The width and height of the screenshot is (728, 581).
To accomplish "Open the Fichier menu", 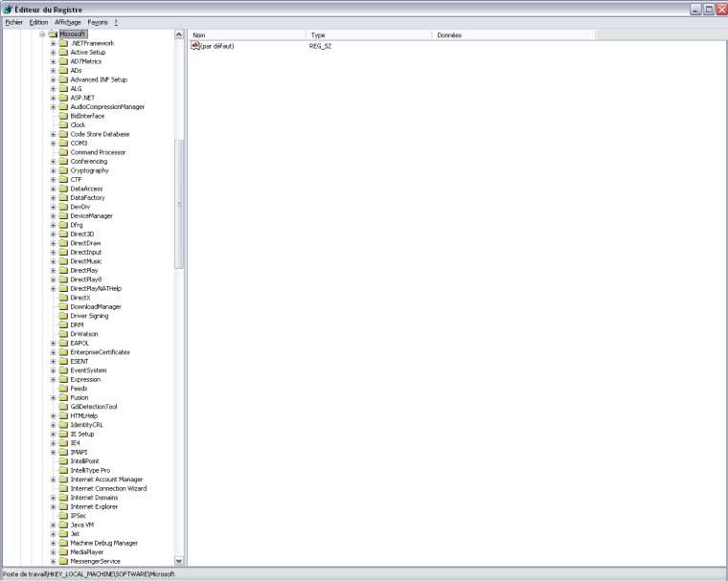I will click(13, 21).
